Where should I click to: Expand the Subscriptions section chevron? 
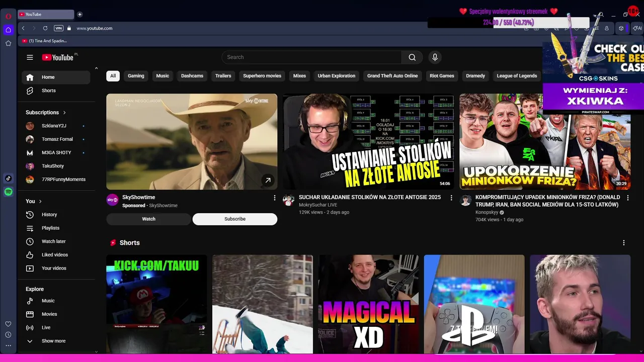pyautogui.click(x=64, y=113)
